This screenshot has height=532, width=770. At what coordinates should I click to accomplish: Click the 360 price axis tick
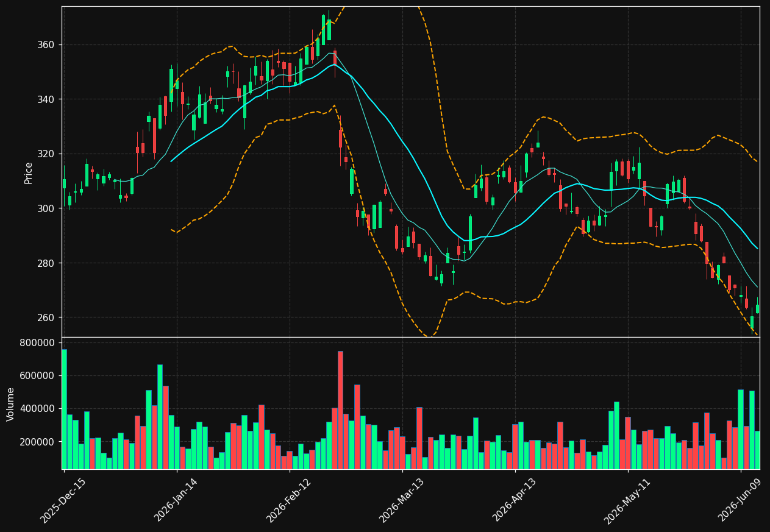point(46,45)
